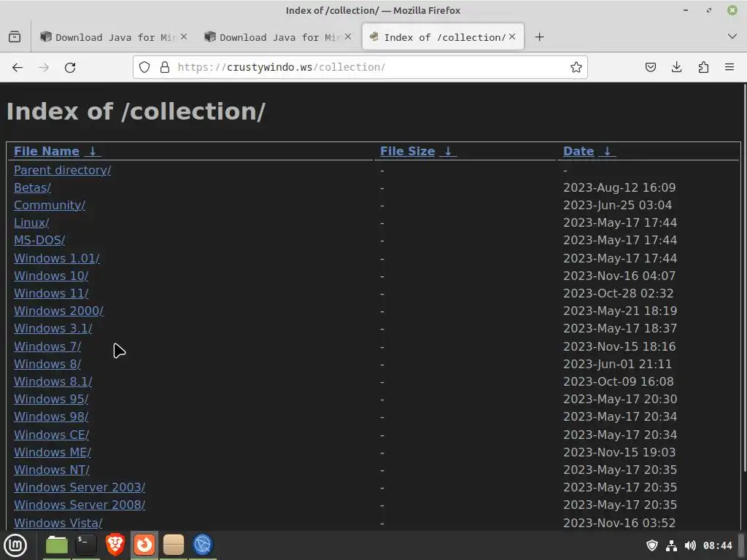This screenshot has width=747, height=560.
Task: Open a new tab with plus button
Action: [539, 36]
